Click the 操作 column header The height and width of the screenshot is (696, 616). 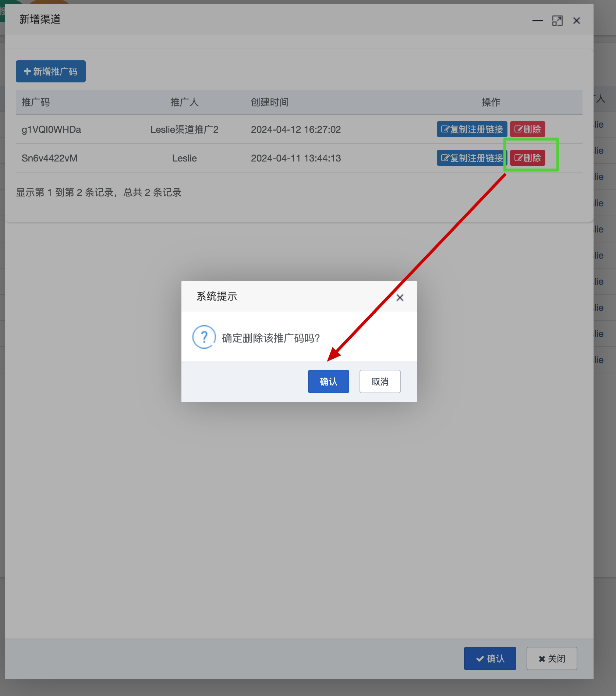(491, 102)
